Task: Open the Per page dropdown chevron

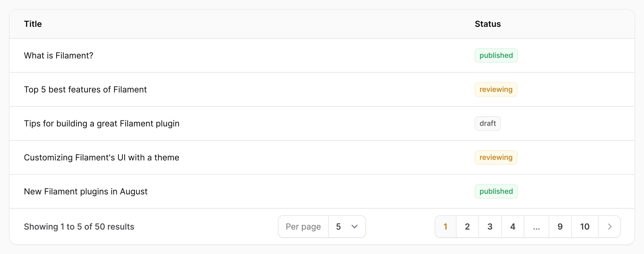Action: 354,227
